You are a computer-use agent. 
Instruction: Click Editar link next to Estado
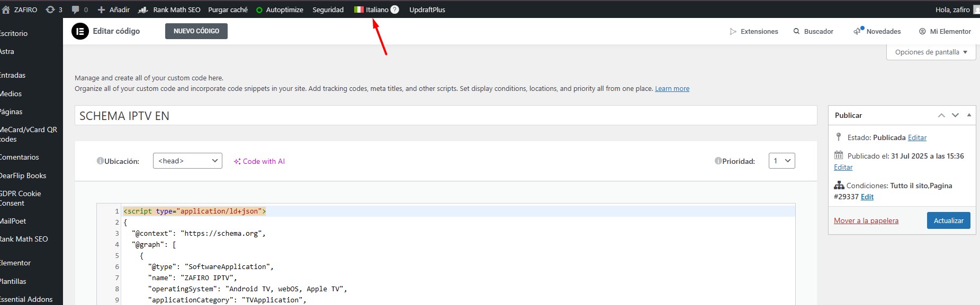click(917, 137)
